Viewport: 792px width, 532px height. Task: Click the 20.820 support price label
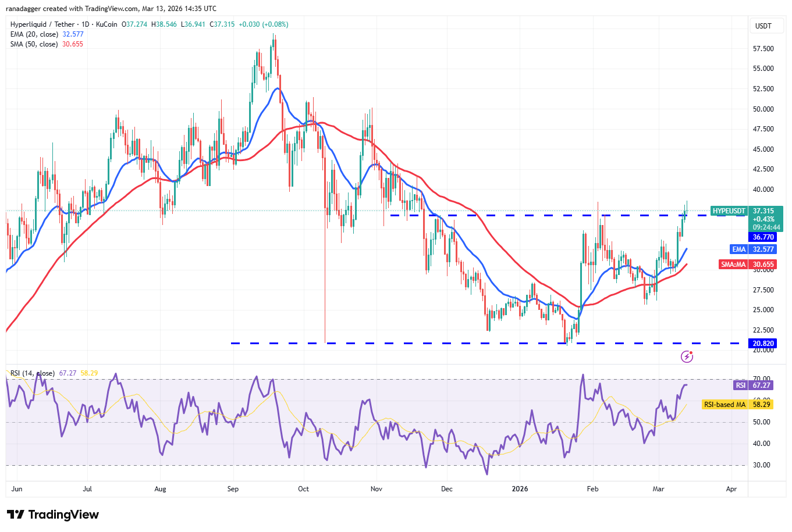[762, 343]
